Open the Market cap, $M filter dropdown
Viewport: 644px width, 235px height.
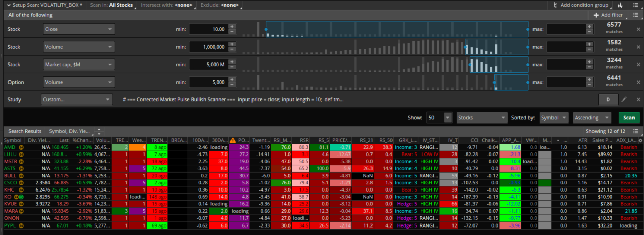pos(79,65)
